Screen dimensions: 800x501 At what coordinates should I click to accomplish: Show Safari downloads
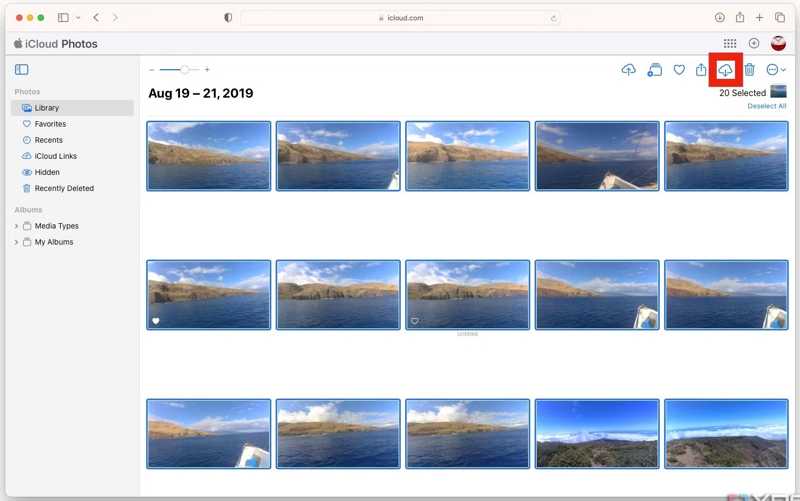click(x=719, y=18)
